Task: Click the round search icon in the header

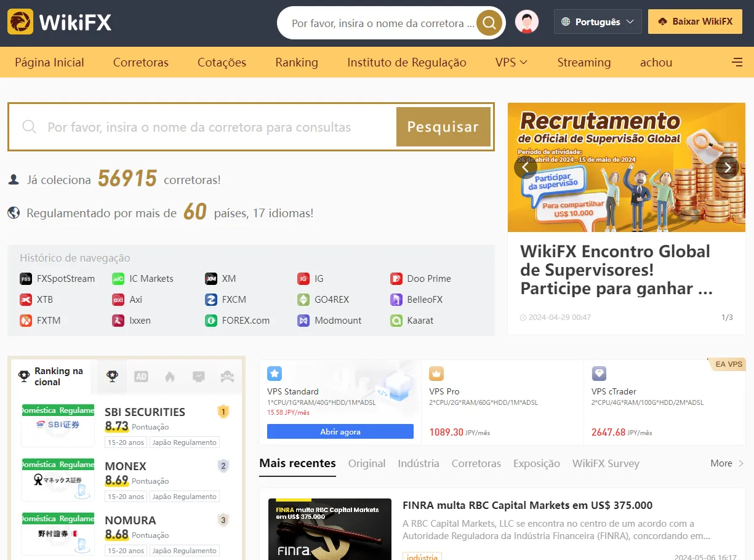Action: [489, 23]
